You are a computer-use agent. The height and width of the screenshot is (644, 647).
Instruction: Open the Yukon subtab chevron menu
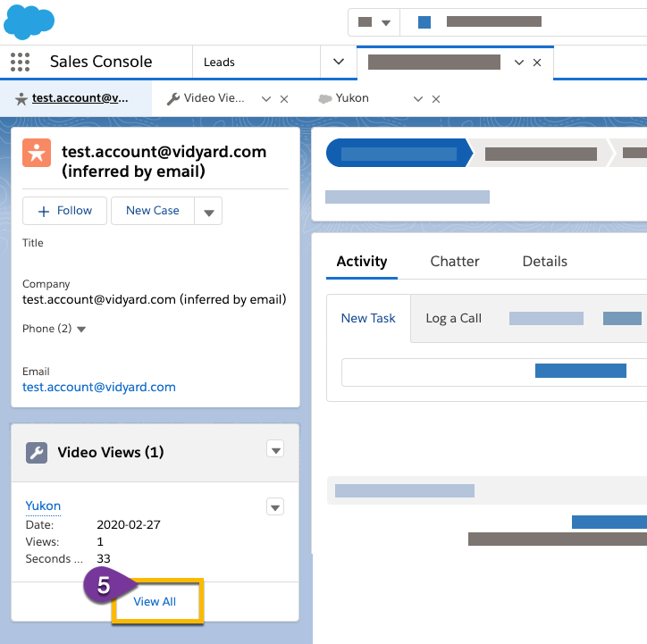[418, 99]
